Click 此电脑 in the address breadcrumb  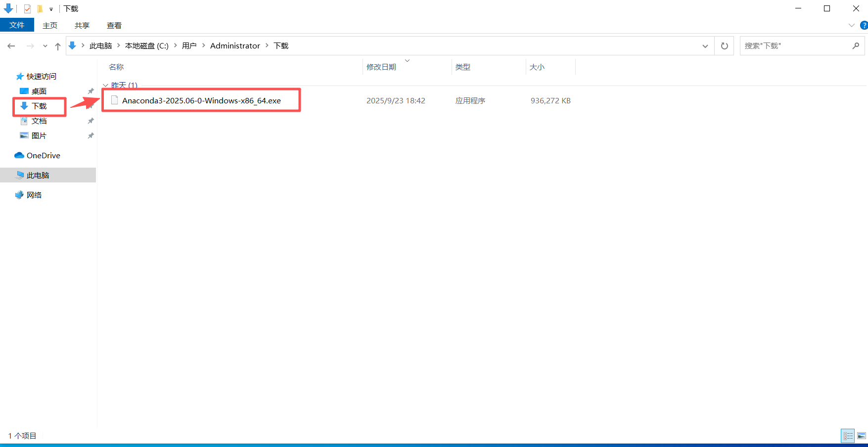point(101,45)
